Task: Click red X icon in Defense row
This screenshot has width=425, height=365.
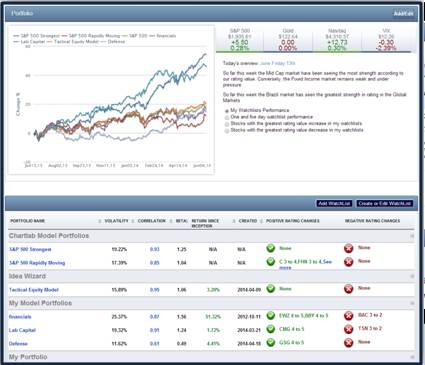Action: [x=349, y=343]
